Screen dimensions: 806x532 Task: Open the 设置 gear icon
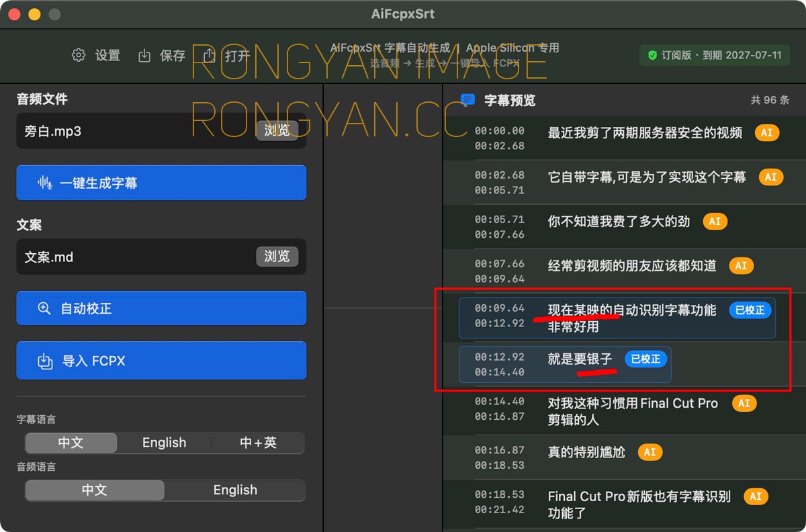pos(79,55)
